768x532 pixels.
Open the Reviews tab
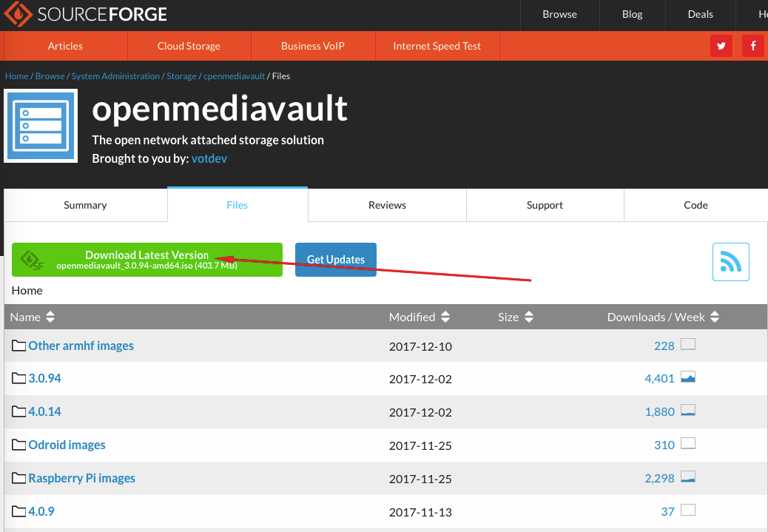pos(387,205)
